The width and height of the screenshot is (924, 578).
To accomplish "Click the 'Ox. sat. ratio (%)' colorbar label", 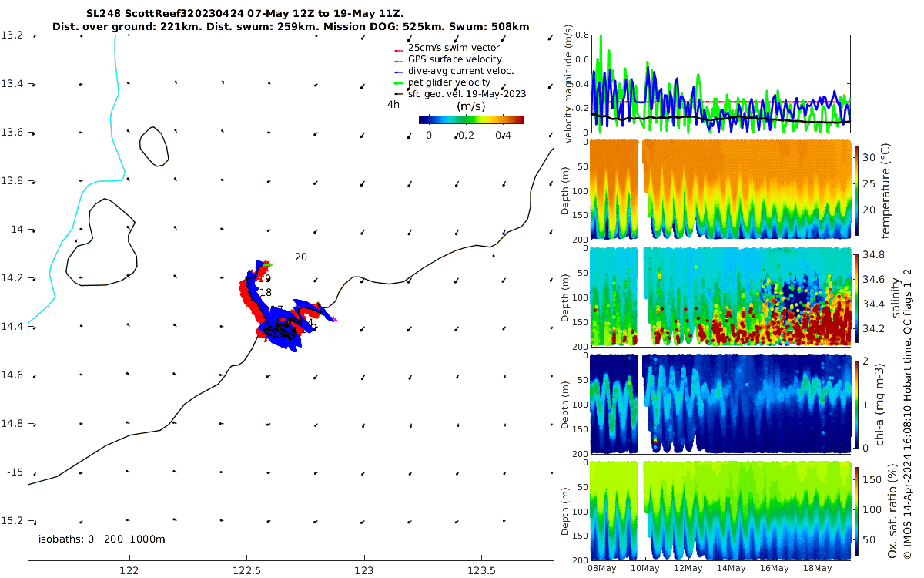I will pos(894,509).
